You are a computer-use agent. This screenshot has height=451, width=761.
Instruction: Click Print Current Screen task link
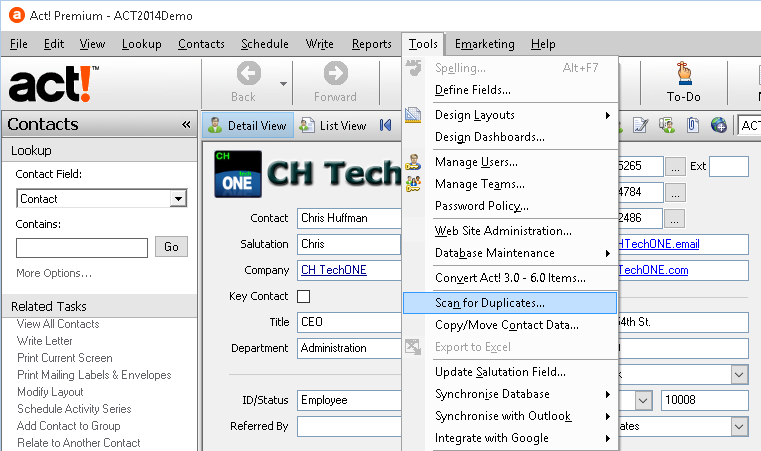pyautogui.click(x=65, y=358)
